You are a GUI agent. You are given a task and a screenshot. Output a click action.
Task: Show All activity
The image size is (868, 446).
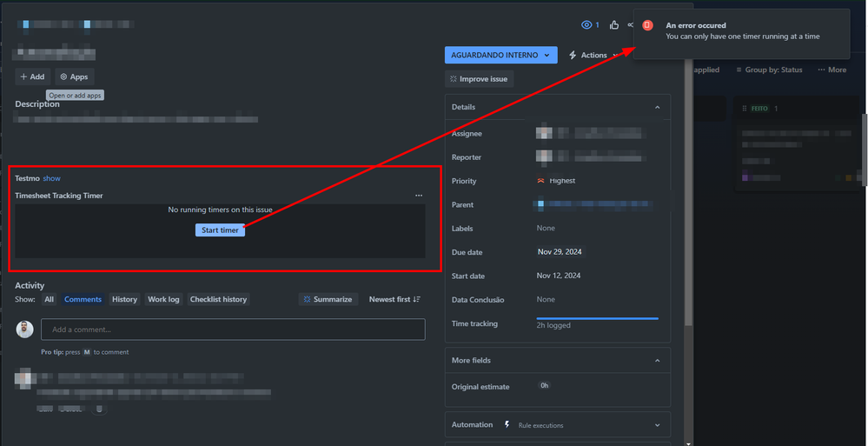point(50,299)
